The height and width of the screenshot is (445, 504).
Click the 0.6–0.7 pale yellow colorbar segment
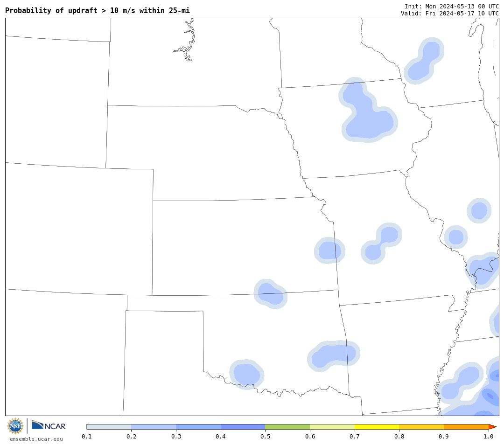332,427
